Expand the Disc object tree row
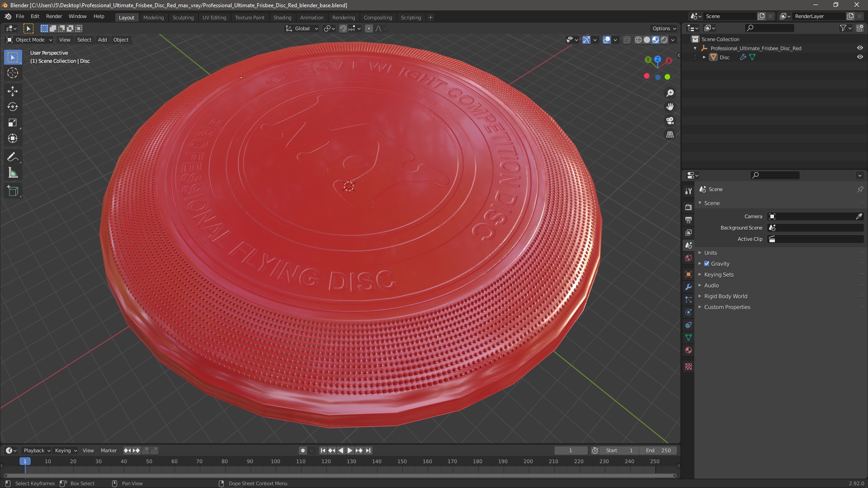The width and height of the screenshot is (868, 488). click(x=704, y=57)
